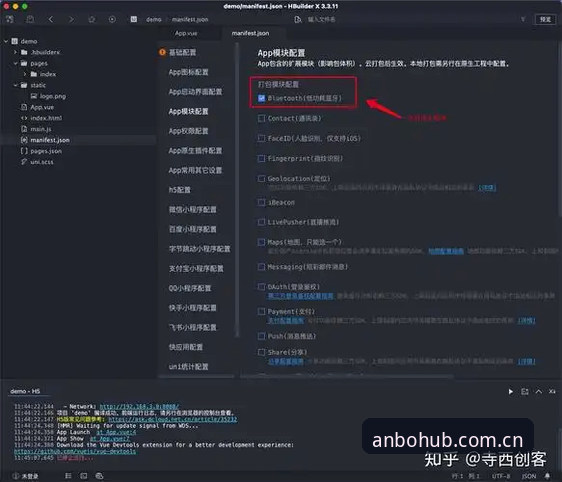Image resolution: width=562 pixels, height=482 pixels.
Task: Open pages.json in the file tree
Action: click(x=46, y=151)
